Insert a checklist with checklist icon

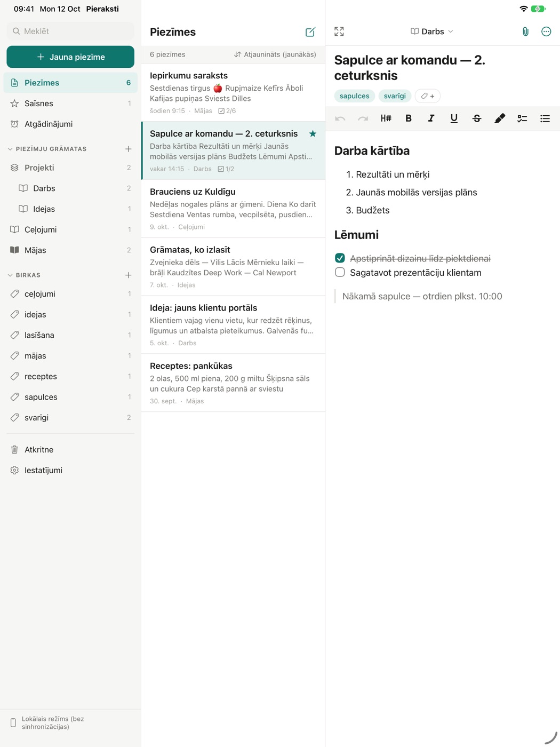522,118
